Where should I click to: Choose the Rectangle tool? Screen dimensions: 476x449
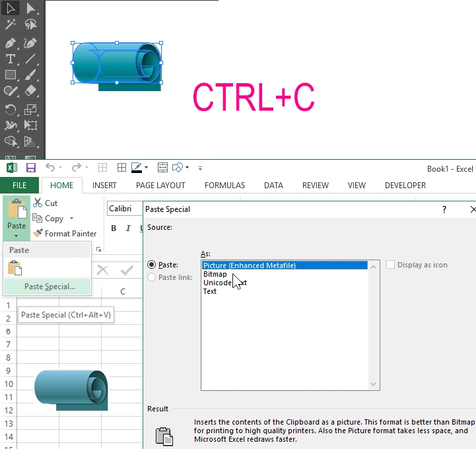11,75
